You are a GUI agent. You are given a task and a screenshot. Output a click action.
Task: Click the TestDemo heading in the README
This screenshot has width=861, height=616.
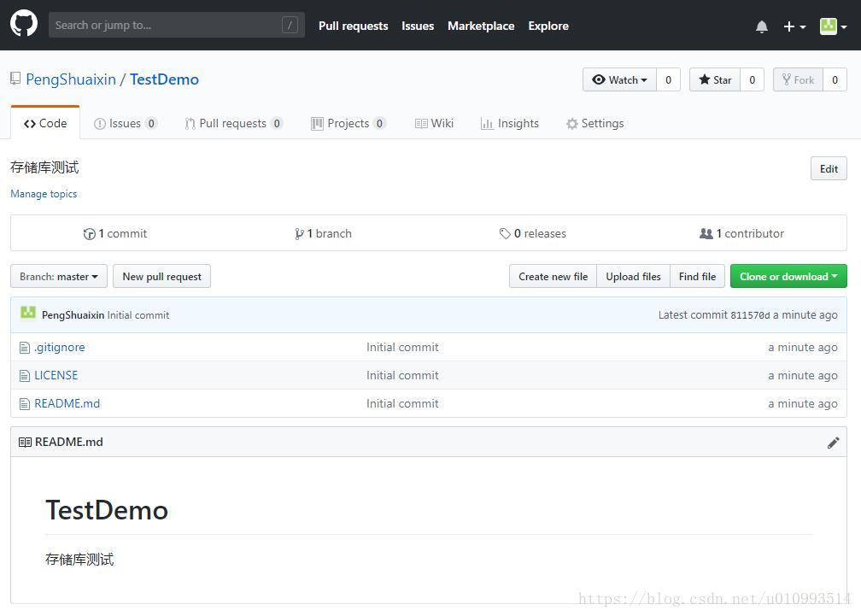(x=107, y=510)
